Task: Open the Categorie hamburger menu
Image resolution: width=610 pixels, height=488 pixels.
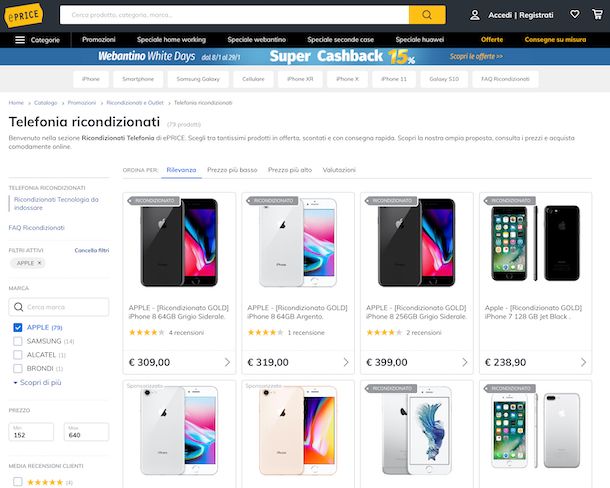Action: point(37,40)
